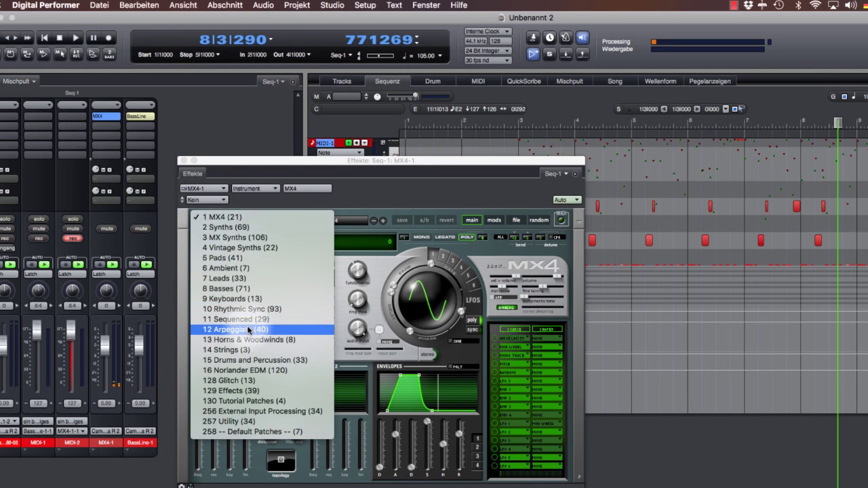868x488 pixels.
Task: Solo the MIDI-1 mixer channel
Action: point(39,219)
